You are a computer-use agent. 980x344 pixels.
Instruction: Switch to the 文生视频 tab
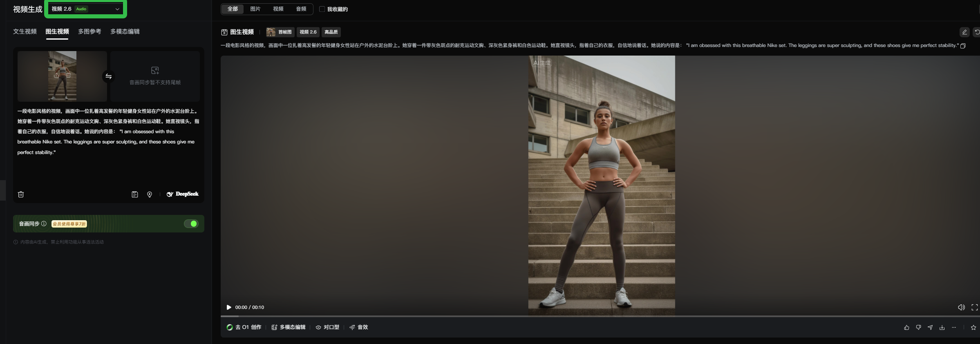[25, 31]
